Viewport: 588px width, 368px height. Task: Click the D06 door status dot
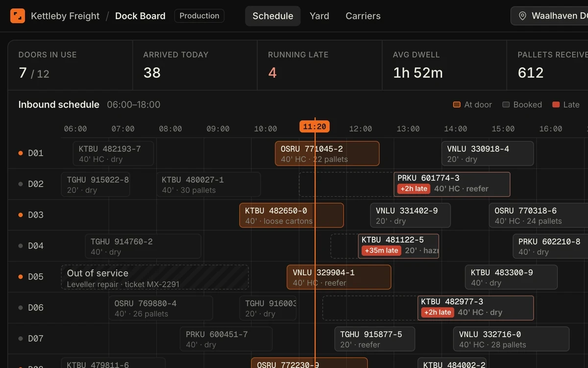pos(21,308)
